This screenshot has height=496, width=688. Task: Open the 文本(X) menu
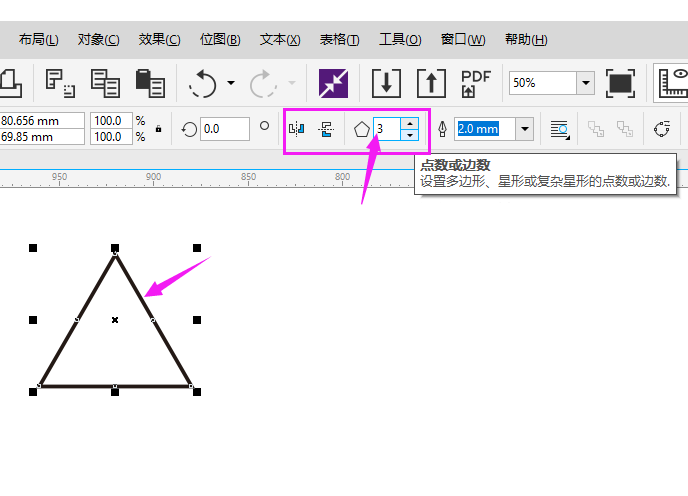tap(280, 40)
